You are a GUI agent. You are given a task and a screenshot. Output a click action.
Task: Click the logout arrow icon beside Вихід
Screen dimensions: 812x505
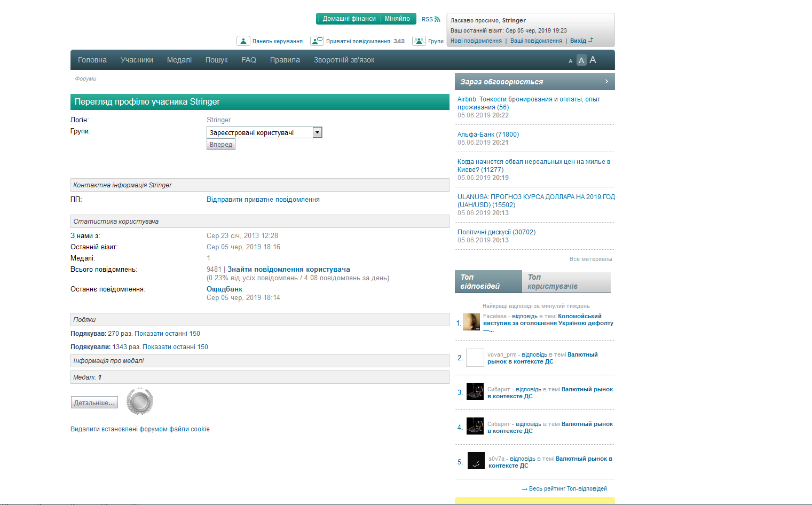(591, 41)
